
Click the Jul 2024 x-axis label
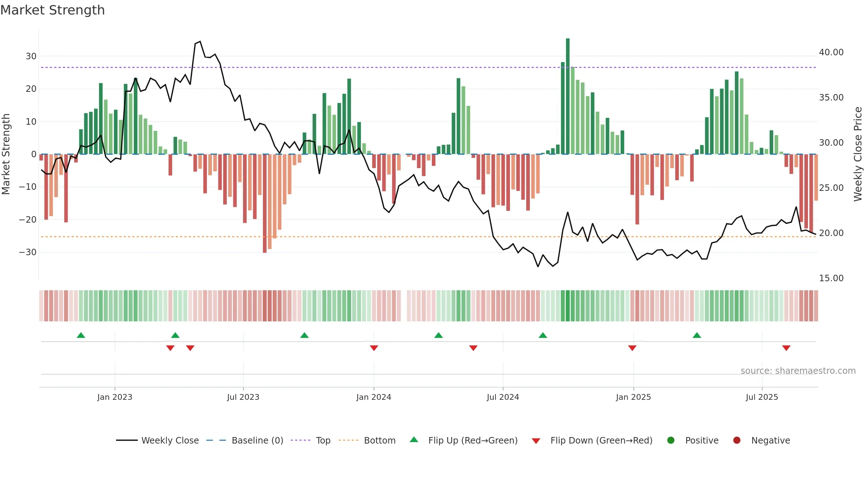503,397
